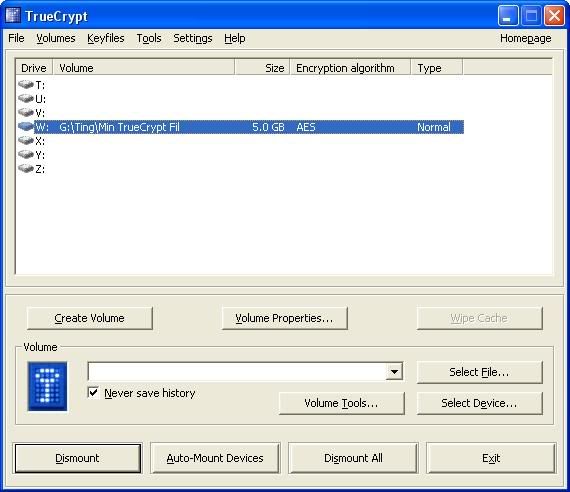Select the X: drive letter text
Viewport: 570px width, 492px height.
pos(40,141)
